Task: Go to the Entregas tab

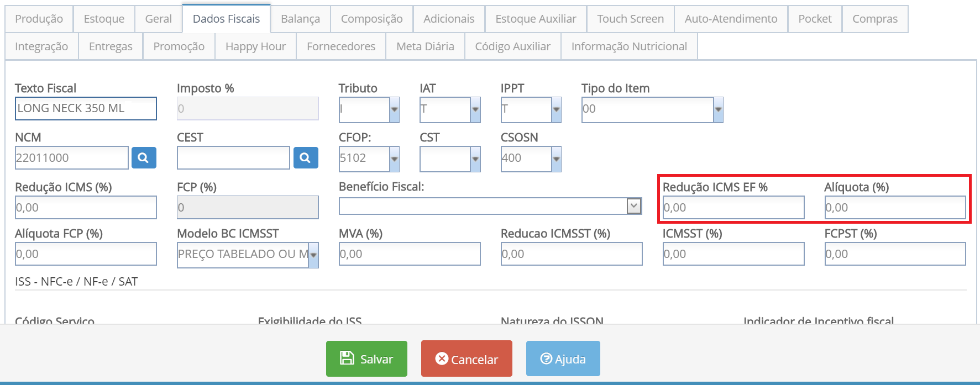Action: (x=111, y=46)
